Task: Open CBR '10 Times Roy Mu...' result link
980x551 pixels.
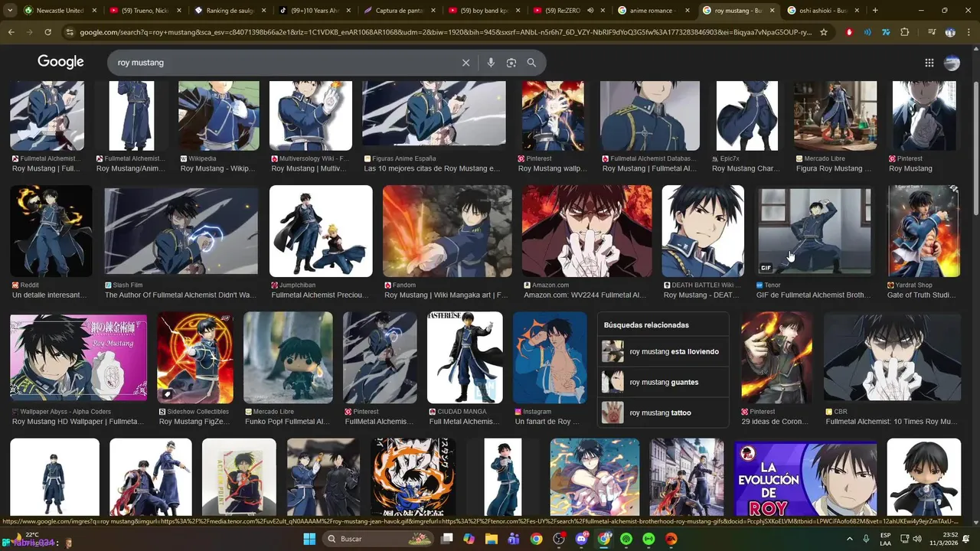Action: click(891, 421)
